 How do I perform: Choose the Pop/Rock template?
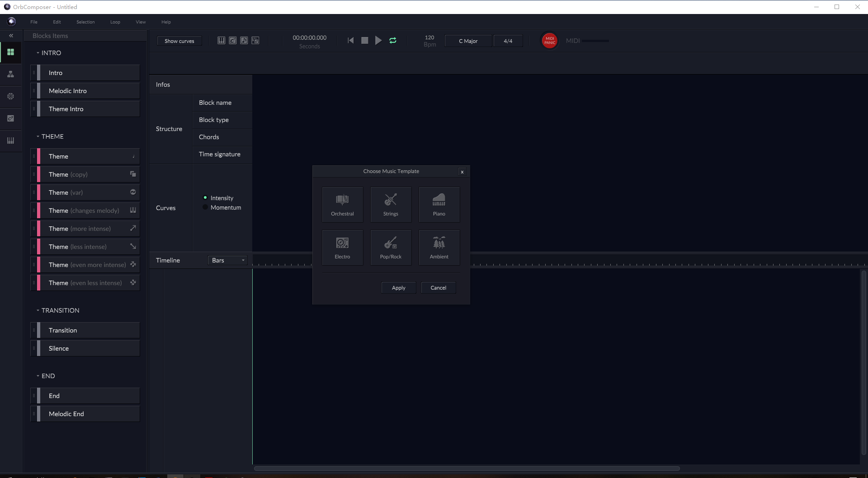point(391,247)
